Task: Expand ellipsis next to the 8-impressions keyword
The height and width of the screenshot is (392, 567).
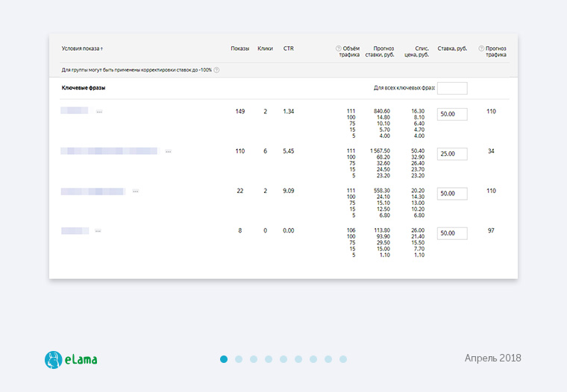Action: coord(98,231)
